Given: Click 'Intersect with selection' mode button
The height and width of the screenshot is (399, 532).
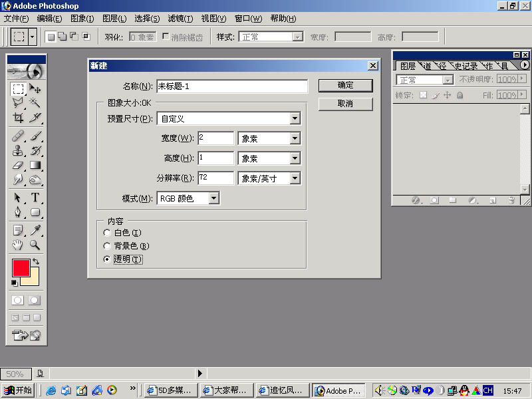Looking at the screenshot, I should pyautogui.click(x=86, y=37).
